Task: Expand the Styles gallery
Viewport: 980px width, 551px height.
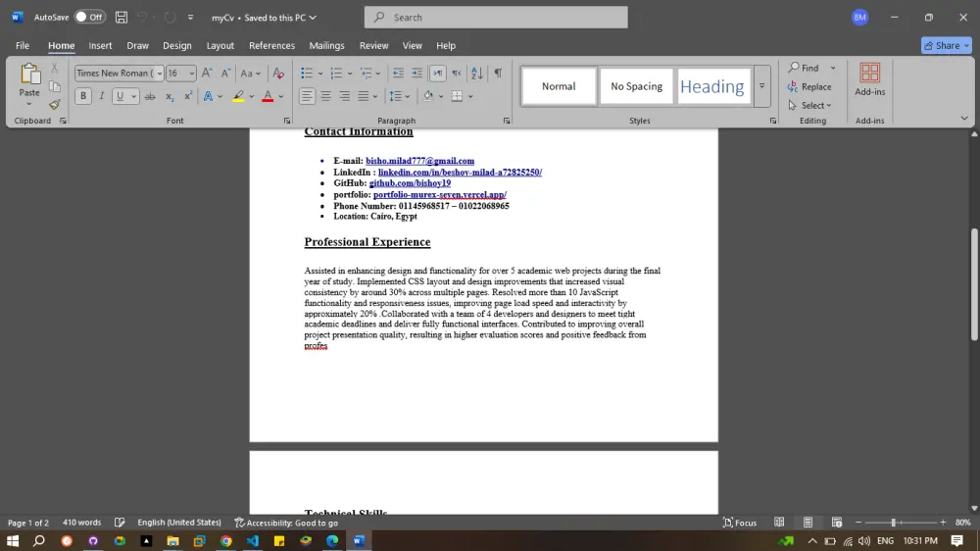Action: pos(761,86)
